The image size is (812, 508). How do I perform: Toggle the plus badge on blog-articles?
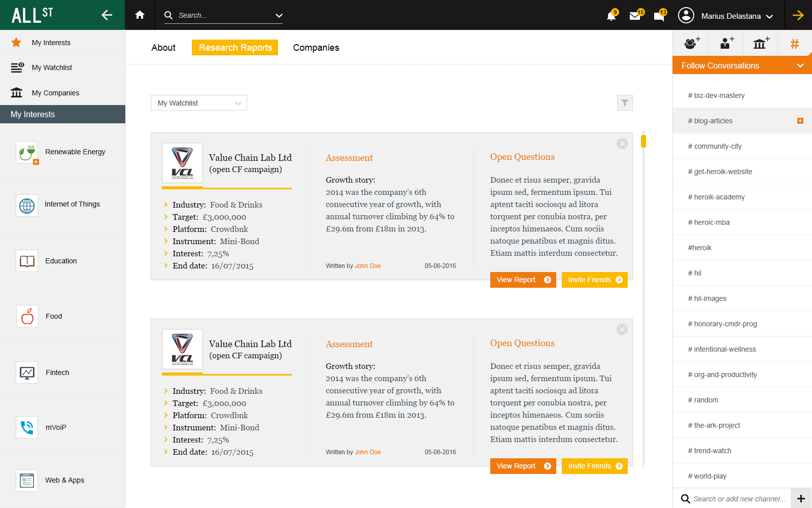[800, 121]
